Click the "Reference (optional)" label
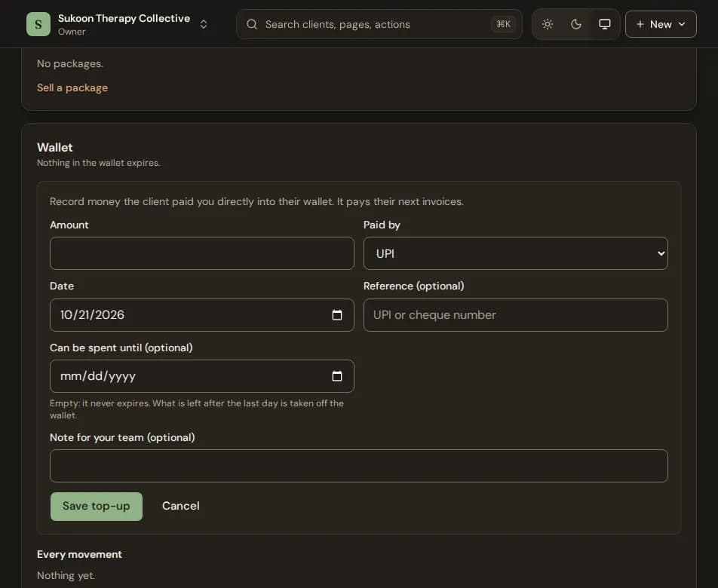Viewport: 718px width, 588px height. 414,286
